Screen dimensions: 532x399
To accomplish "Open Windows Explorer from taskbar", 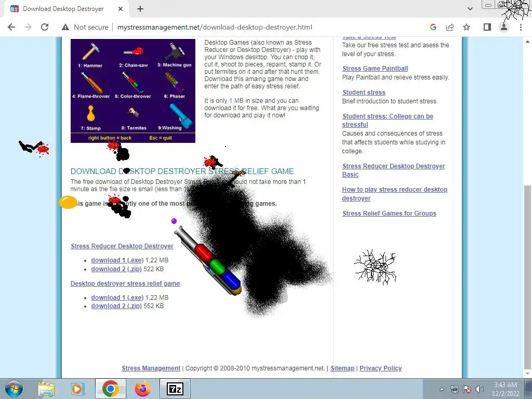I will pos(46,389).
